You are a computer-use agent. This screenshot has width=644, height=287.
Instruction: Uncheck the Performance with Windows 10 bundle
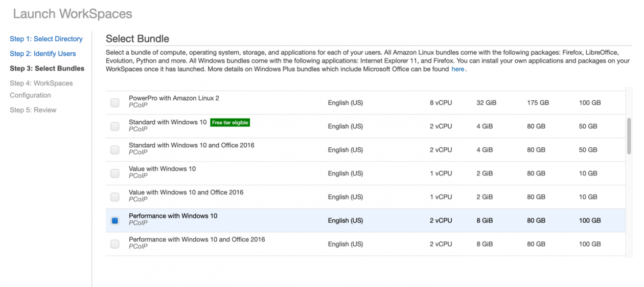(115, 220)
